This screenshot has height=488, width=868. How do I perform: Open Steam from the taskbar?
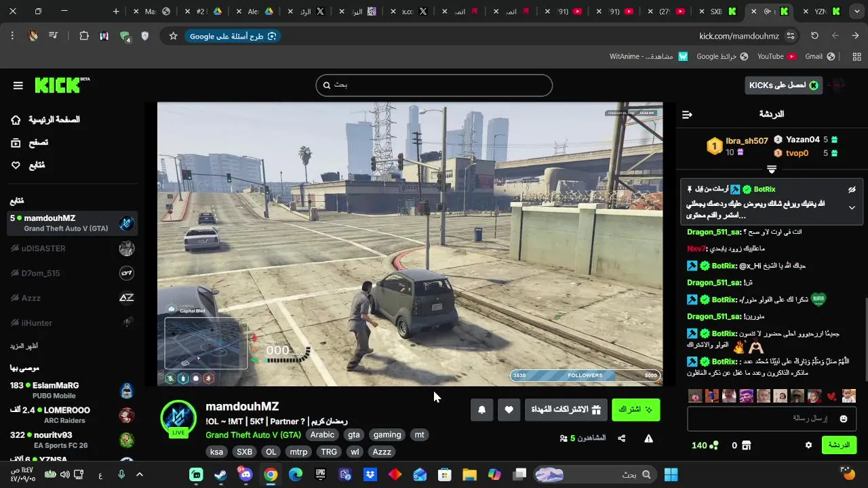pos(220,474)
